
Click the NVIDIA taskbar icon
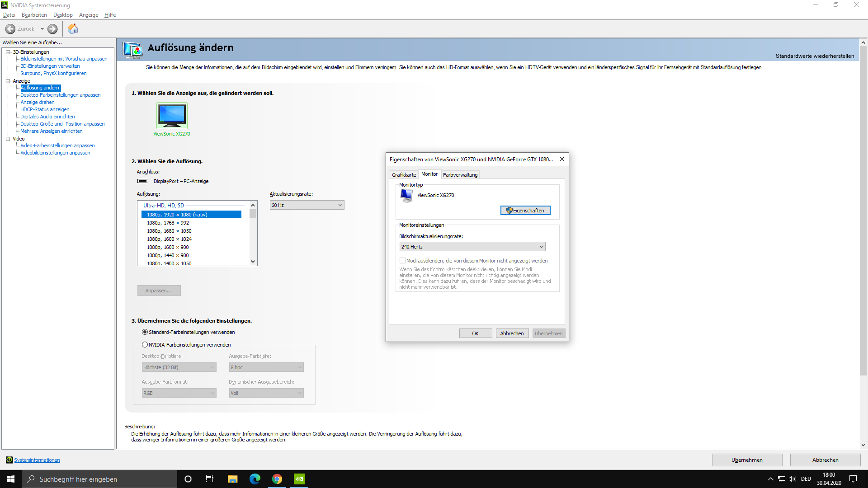pyautogui.click(x=299, y=479)
